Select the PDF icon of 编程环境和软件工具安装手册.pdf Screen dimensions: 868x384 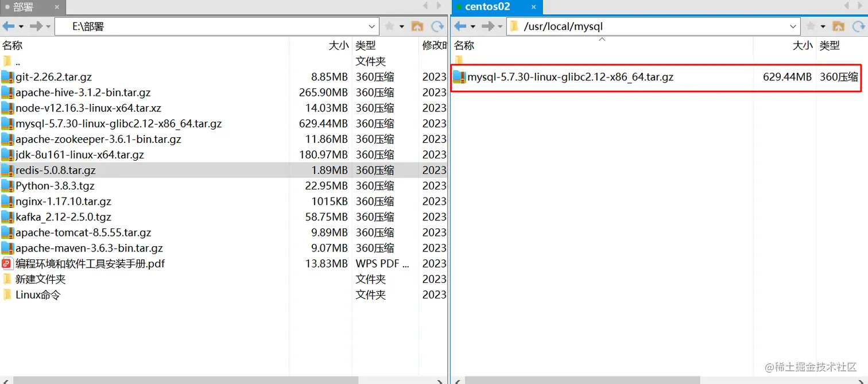click(x=7, y=263)
